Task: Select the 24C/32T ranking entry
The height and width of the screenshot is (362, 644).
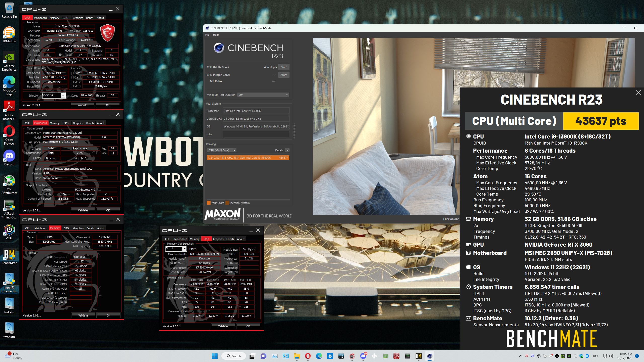Action: pos(248,158)
